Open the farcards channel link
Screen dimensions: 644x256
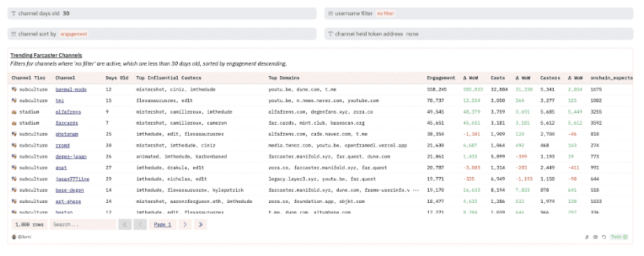[x=67, y=123]
